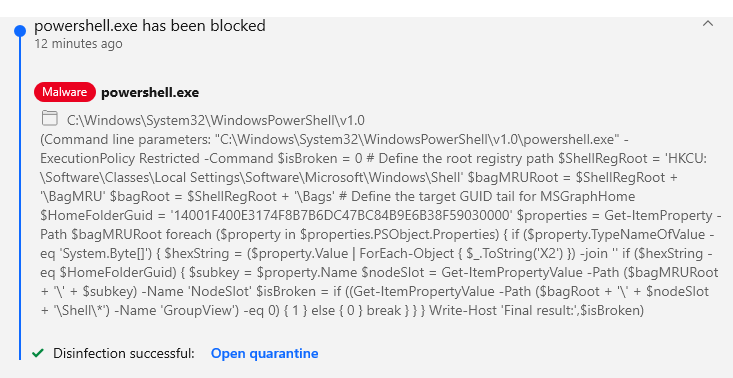This screenshot has height=378, width=733.
Task: Click the '12 minutes ago' timestamp
Action: click(x=78, y=44)
